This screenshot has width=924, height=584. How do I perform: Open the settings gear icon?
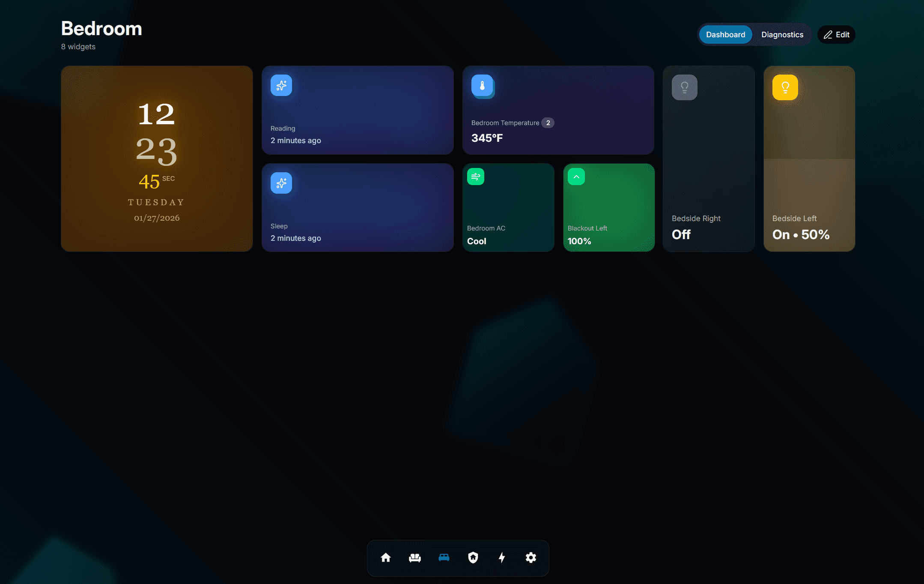coord(531,557)
